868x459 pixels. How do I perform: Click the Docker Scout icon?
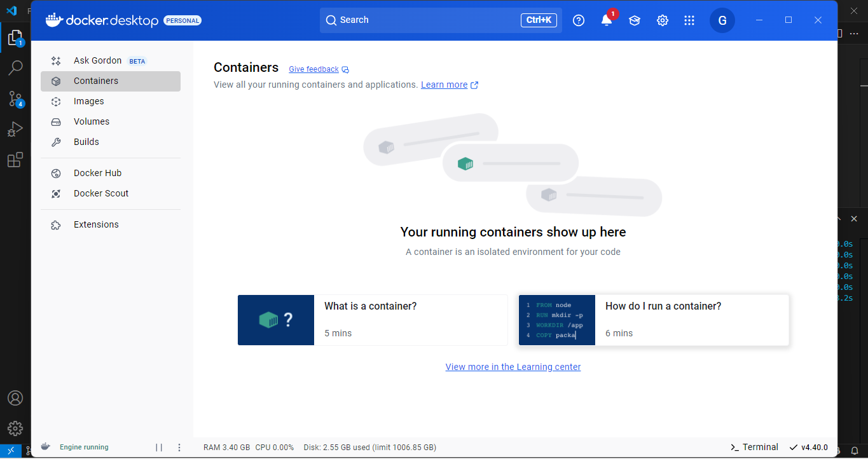(56, 194)
